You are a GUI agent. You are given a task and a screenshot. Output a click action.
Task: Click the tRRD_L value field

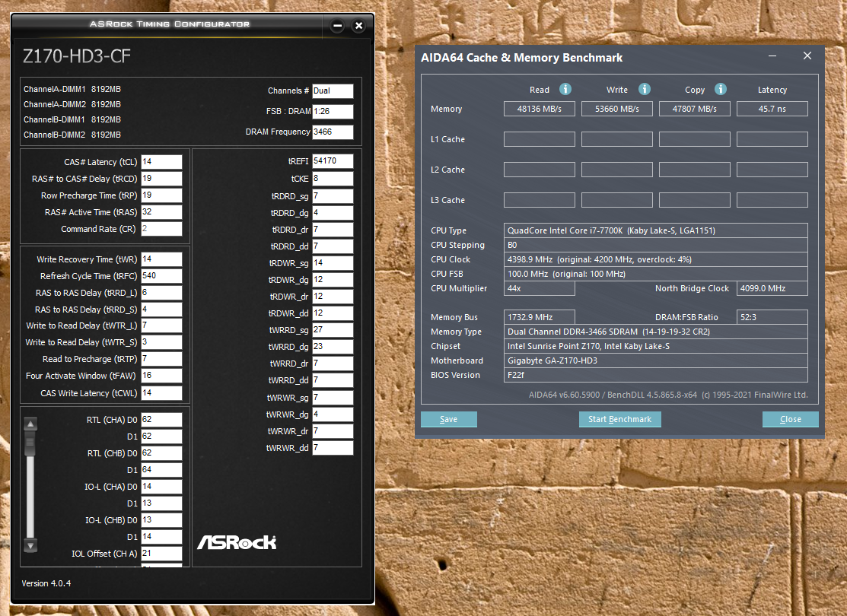[161, 293]
